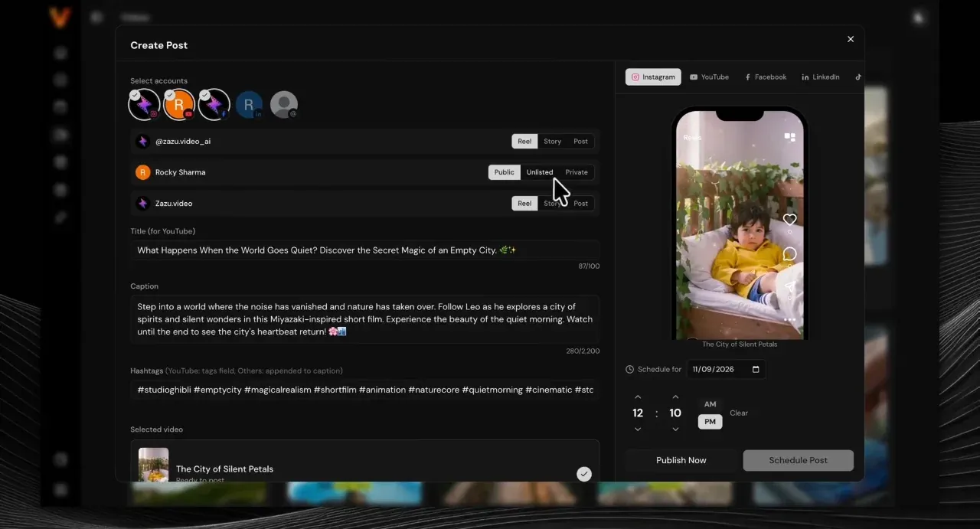The image size is (980, 529).
Task: Click Clear next to the time picker
Action: tap(739, 413)
